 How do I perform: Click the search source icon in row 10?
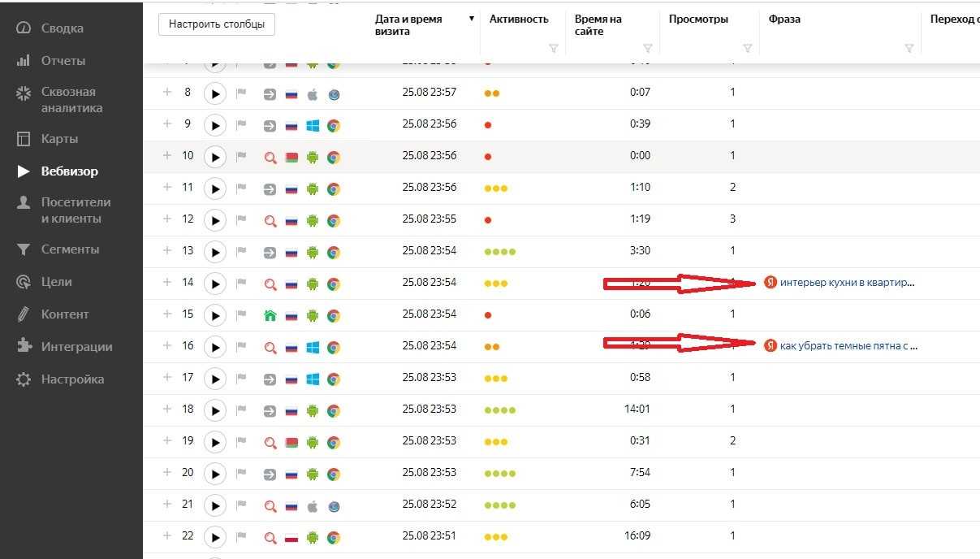pyautogui.click(x=270, y=157)
